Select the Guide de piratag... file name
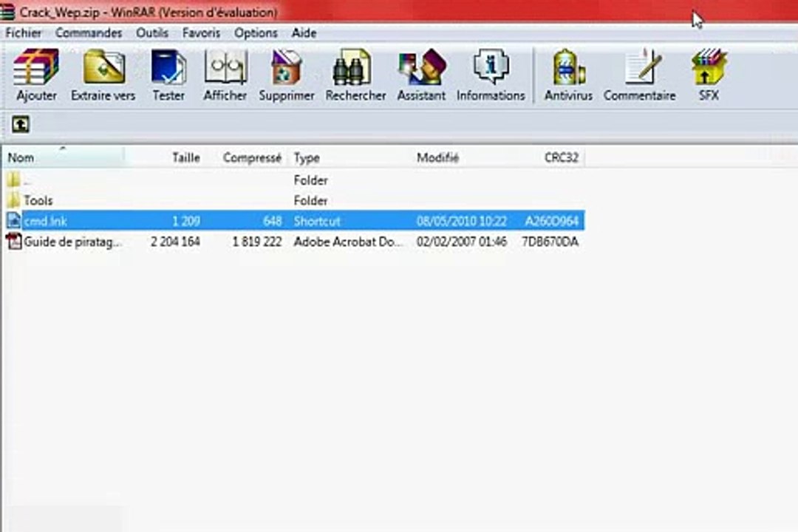This screenshot has height=532, width=798. [x=72, y=242]
